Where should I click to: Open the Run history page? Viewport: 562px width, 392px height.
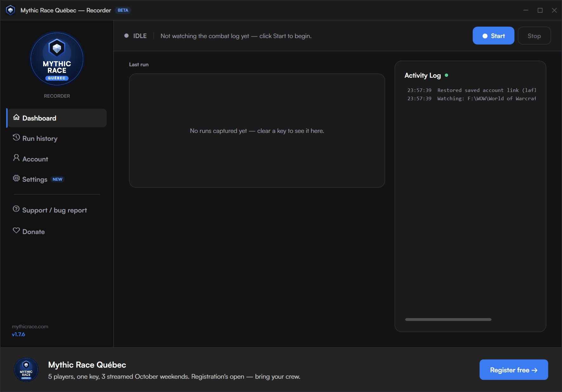57,139
